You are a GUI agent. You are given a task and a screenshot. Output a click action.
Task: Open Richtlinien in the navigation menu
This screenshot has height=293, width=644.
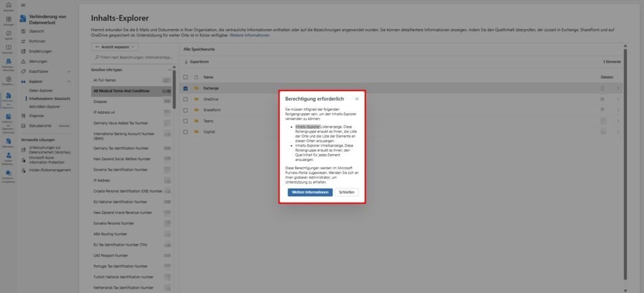[37, 41]
